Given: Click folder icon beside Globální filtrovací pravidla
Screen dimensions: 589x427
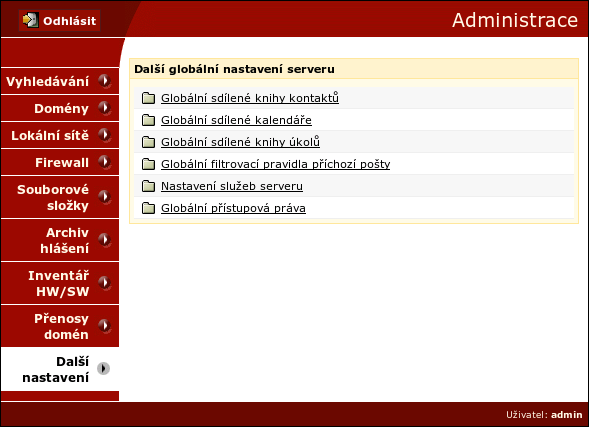Looking at the screenshot, I should (x=148, y=164).
